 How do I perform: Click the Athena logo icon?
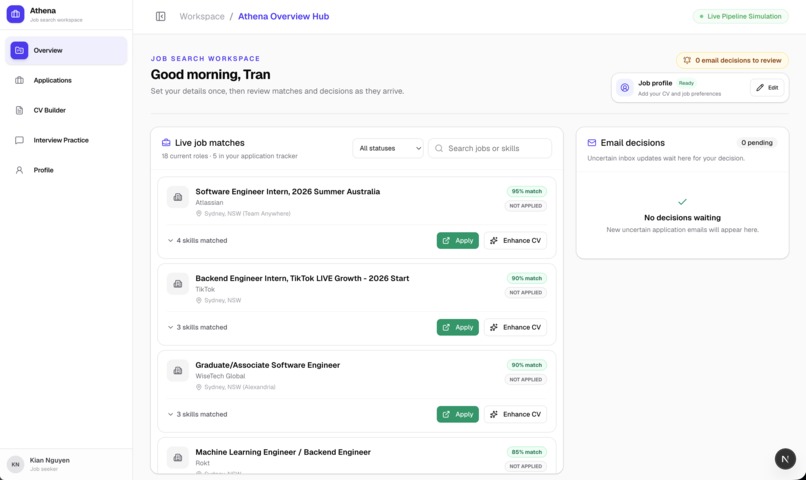click(x=15, y=14)
